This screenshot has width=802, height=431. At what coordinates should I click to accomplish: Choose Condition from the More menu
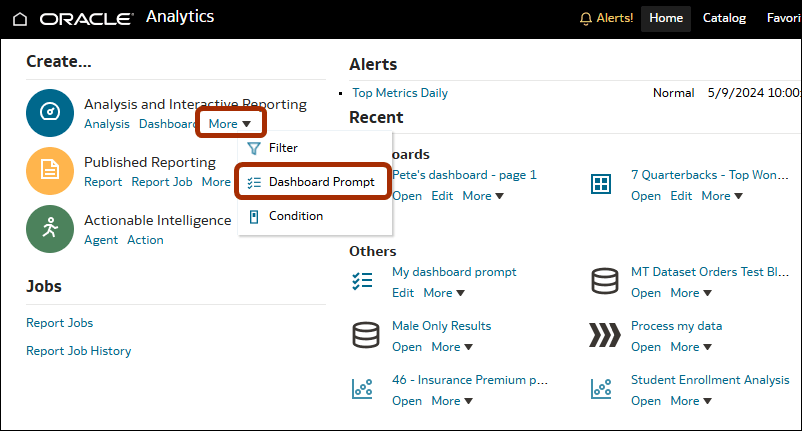point(315,216)
